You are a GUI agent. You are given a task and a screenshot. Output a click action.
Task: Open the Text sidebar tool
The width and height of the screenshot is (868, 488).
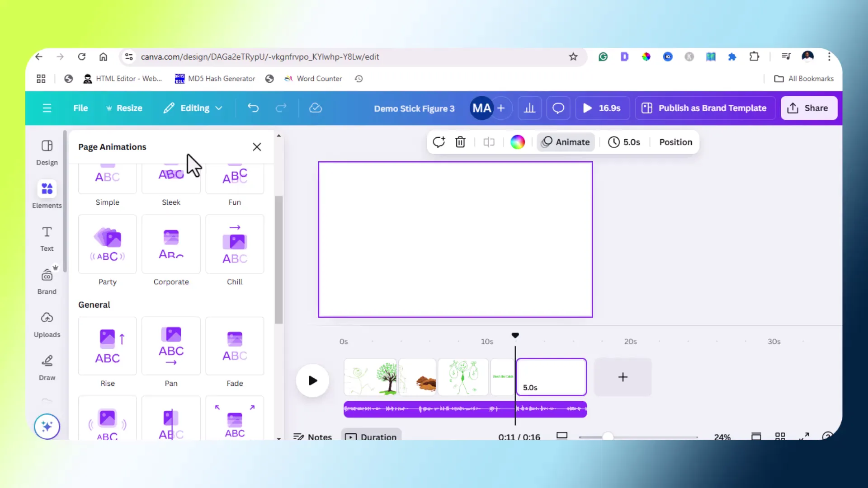[x=47, y=239]
